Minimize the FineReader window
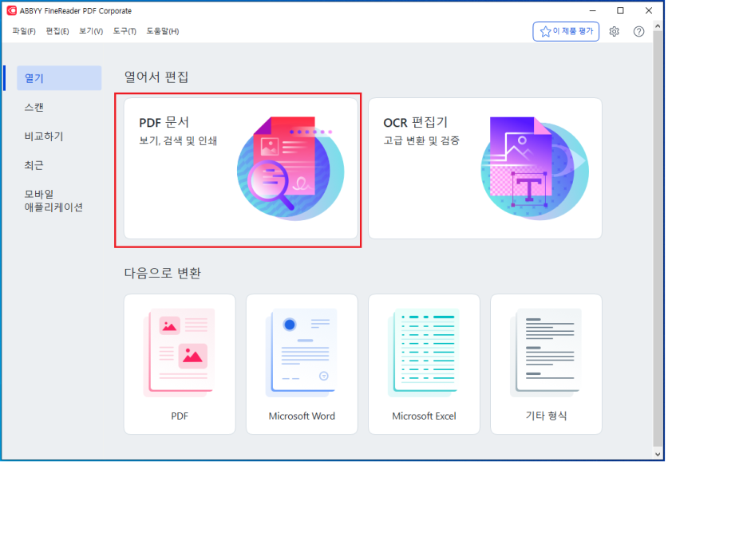This screenshot has width=747, height=560. tap(593, 10)
